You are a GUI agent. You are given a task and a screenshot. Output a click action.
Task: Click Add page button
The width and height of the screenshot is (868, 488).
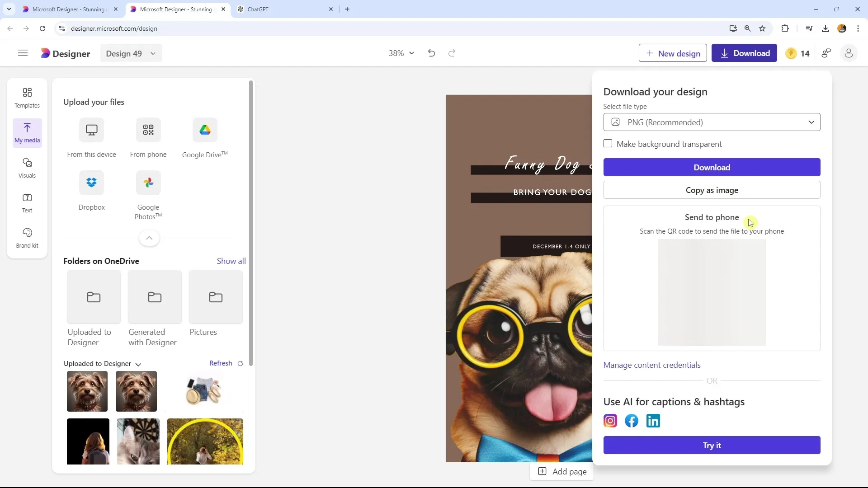click(x=562, y=472)
